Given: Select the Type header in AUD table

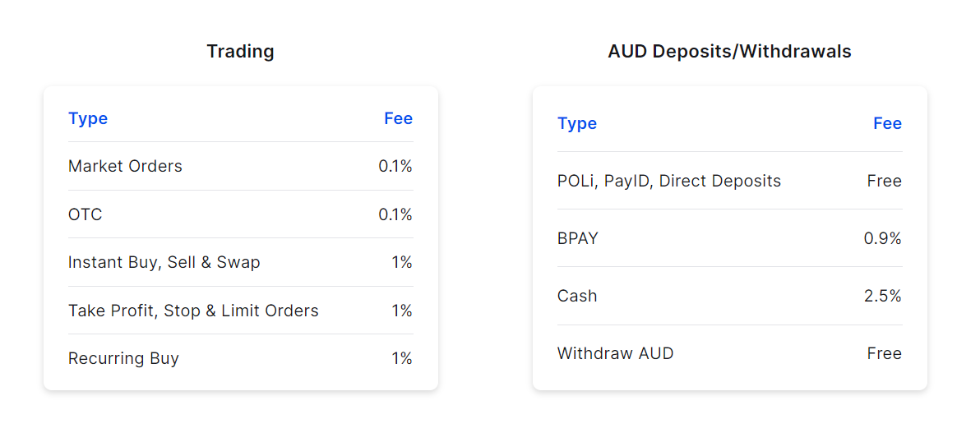Looking at the screenshot, I should point(577,123).
